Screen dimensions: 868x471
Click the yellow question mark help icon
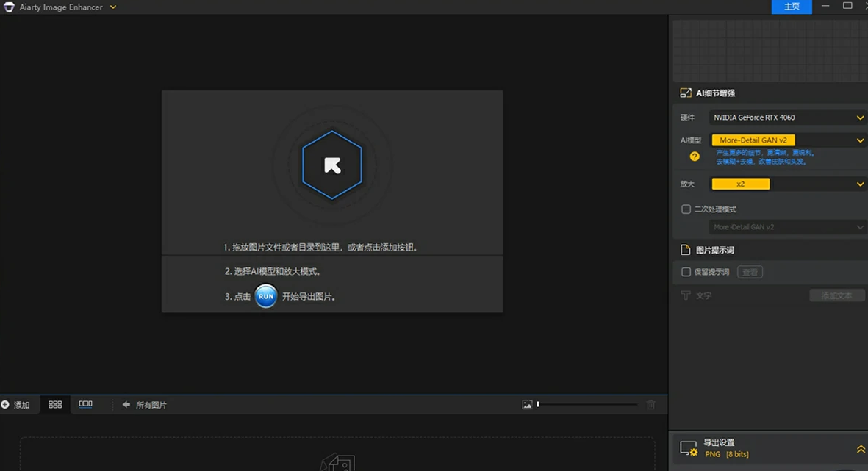[x=695, y=157]
